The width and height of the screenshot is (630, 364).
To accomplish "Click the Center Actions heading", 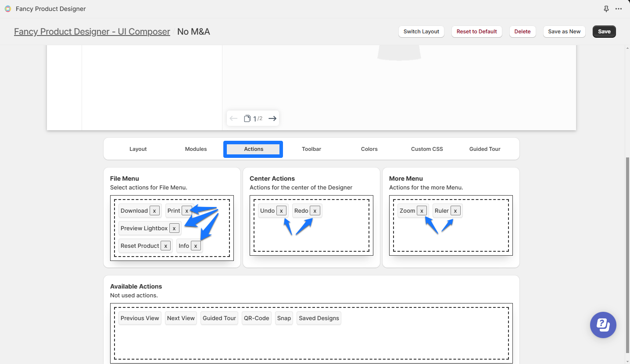I will pyautogui.click(x=272, y=178).
